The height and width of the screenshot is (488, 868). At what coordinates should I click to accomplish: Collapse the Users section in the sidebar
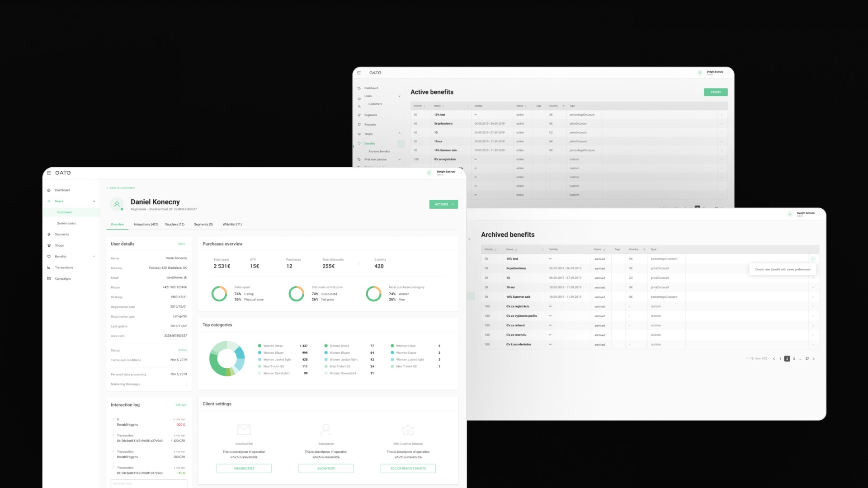coord(94,201)
